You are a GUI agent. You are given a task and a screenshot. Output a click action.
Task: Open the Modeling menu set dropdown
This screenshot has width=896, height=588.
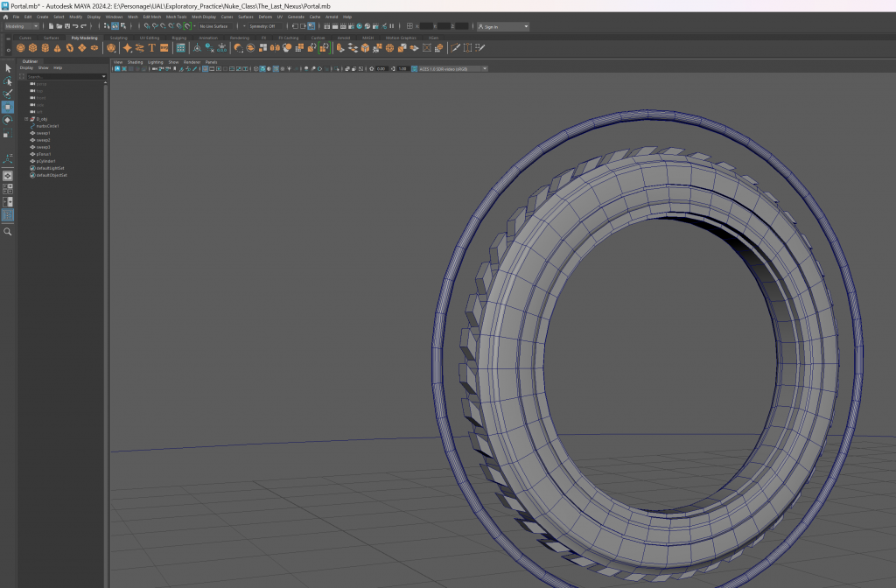(x=22, y=26)
